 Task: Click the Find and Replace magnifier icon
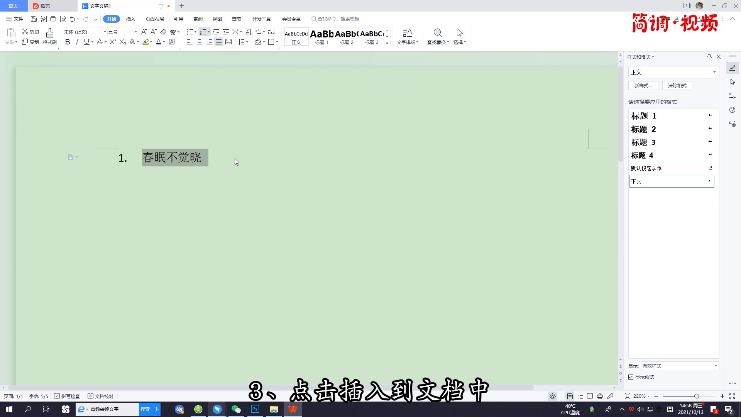click(x=437, y=33)
